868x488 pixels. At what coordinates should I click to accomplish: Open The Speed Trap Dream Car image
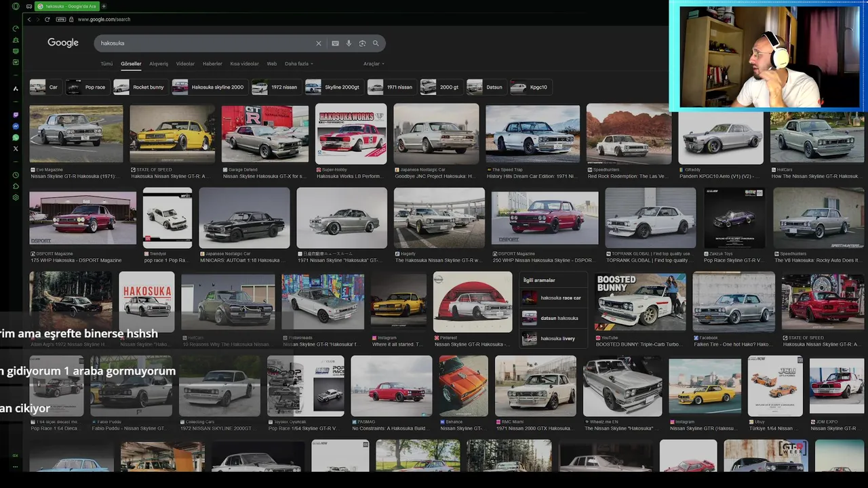pyautogui.click(x=532, y=134)
